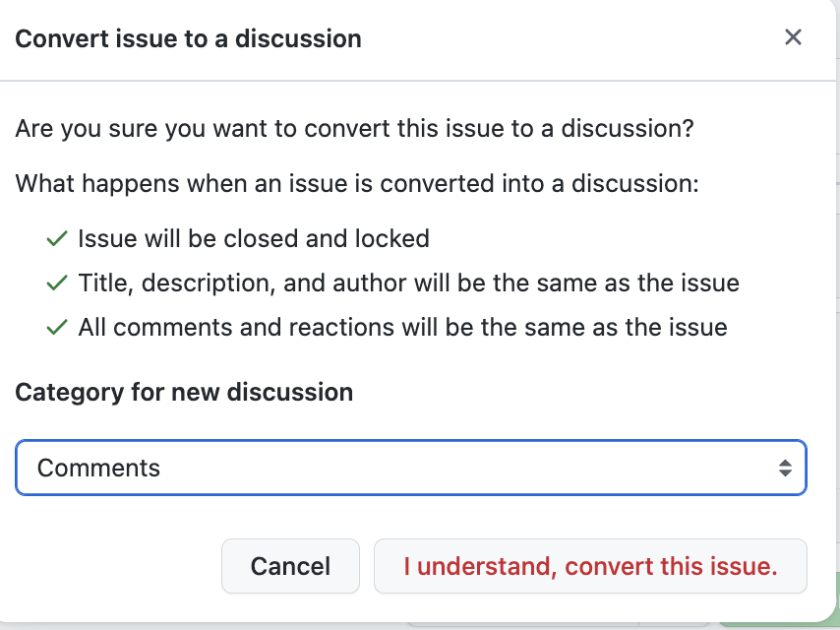Screen dimensions: 840x630
Task: Click 'Title, description, and author' list item
Action: tap(409, 283)
